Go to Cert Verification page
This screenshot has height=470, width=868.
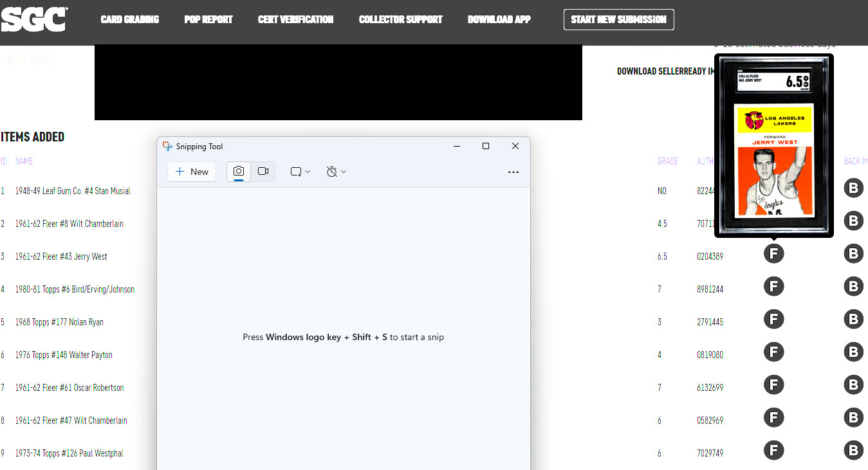(x=295, y=19)
